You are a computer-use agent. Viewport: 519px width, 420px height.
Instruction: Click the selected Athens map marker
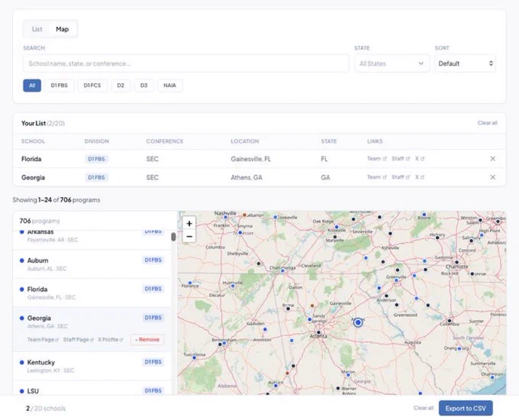(x=358, y=322)
